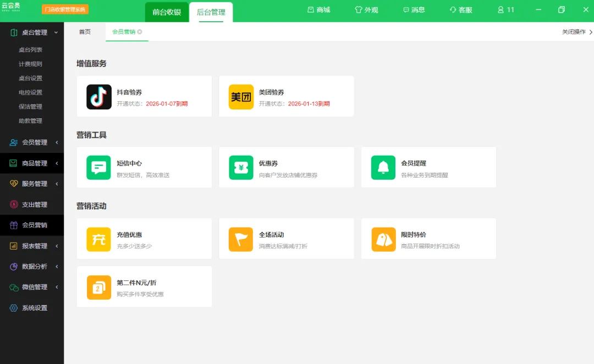Collapse the 桌台管理 sidebar section
This screenshot has height=364, width=594.
click(56, 32)
